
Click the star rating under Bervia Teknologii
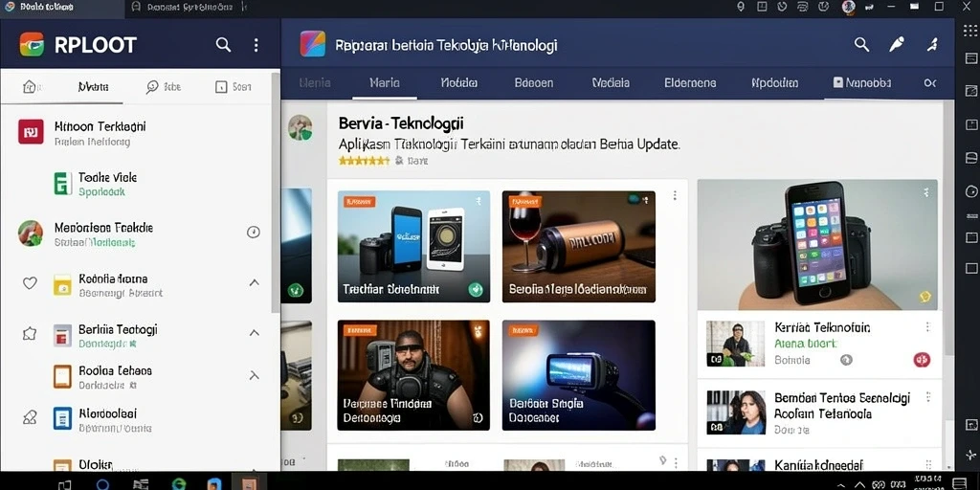(x=364, y=161)
